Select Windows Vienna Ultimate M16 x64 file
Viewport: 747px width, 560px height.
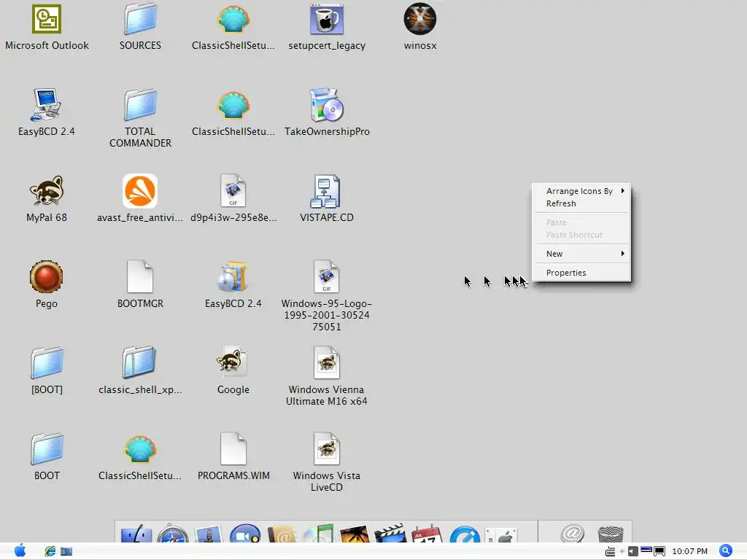coord(327,363)
